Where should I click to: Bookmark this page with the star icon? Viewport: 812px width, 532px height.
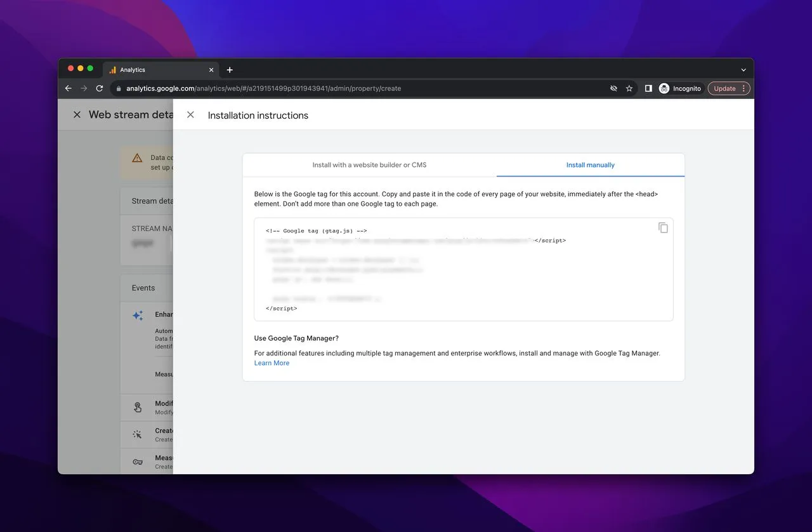(x=629, y=88)
